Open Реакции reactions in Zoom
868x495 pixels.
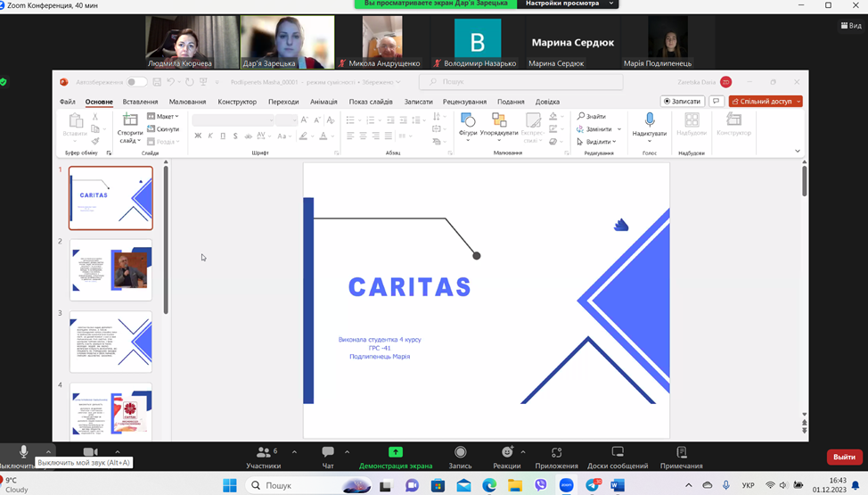click(x=506, y=453)
